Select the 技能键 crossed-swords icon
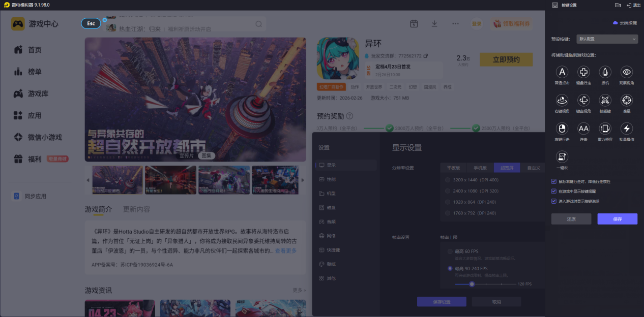The image size is (644, 317). [605, 100]
